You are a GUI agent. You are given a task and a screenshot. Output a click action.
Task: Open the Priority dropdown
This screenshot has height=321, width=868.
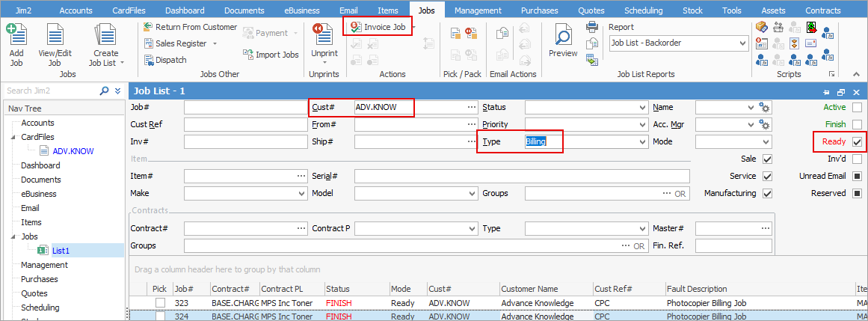[x=642, y=125]
